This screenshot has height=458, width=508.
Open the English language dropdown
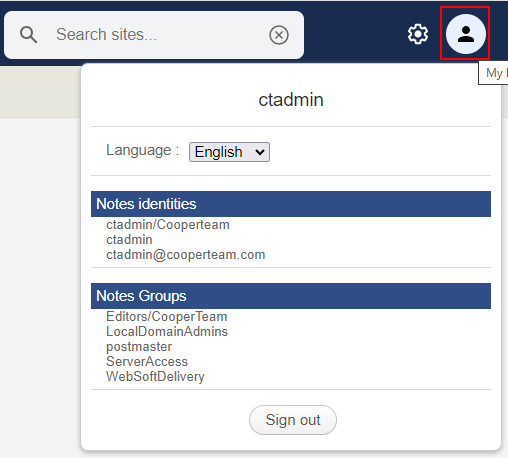coord(229,152)
